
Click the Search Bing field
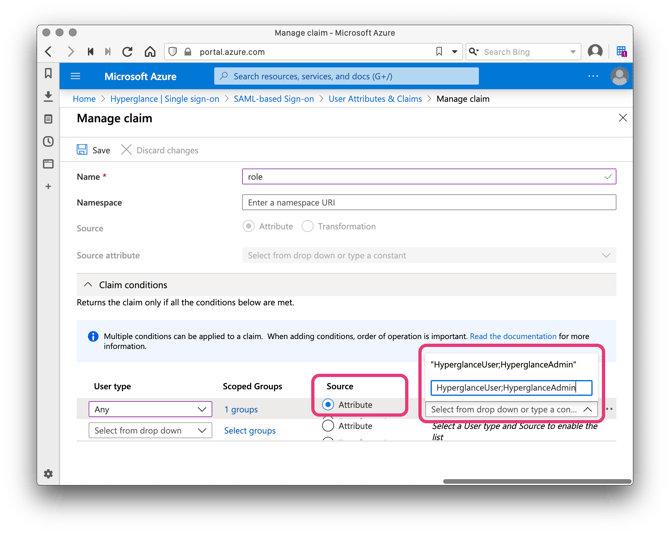tap(525, 52)
